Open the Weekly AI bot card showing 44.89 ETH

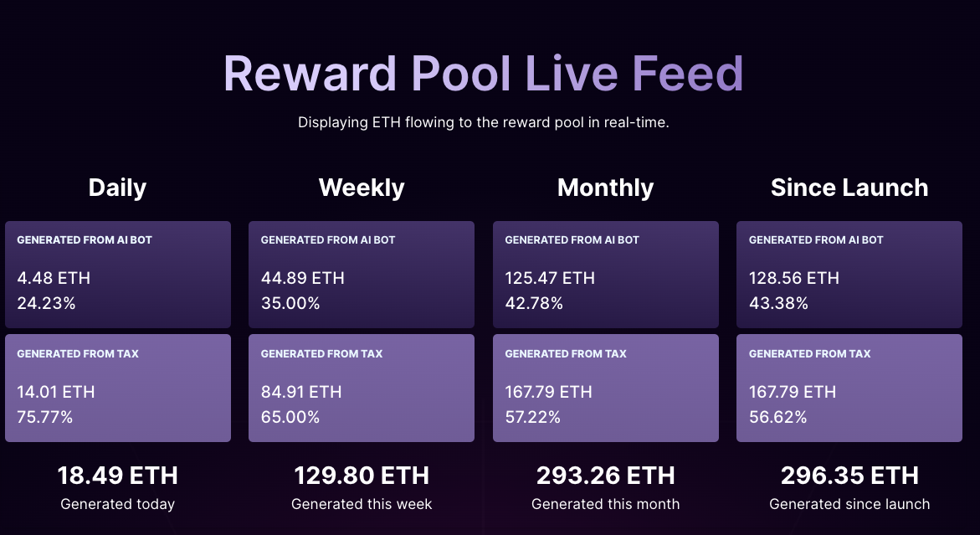click(x=362, y=275)
